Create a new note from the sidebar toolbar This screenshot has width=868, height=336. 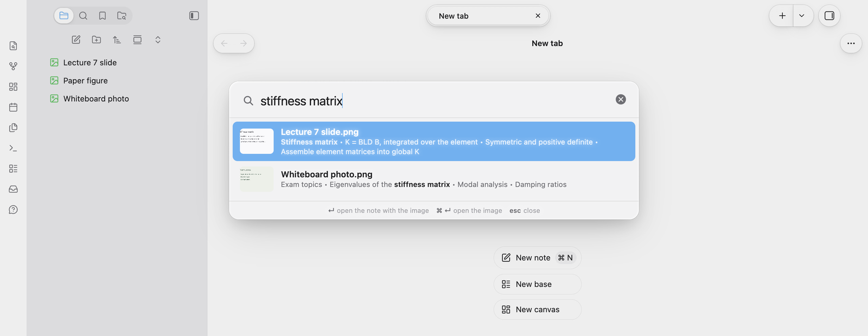click(76, 40)
